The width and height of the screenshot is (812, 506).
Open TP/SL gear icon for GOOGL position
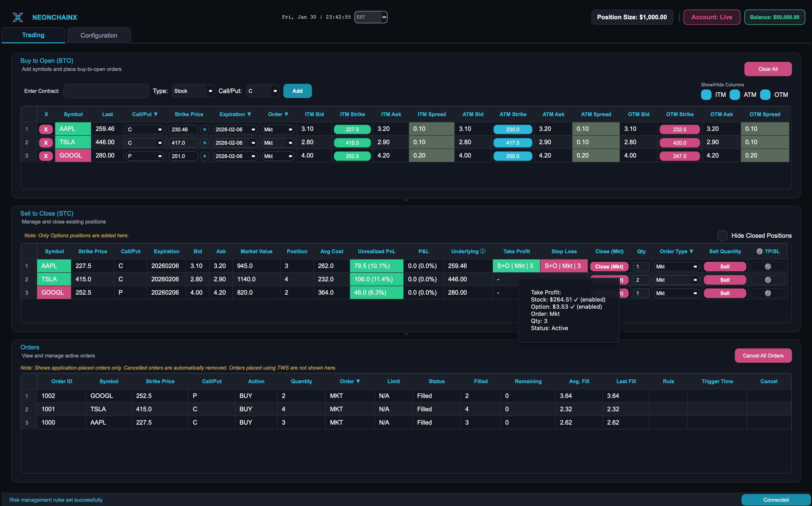pos(768,293)
